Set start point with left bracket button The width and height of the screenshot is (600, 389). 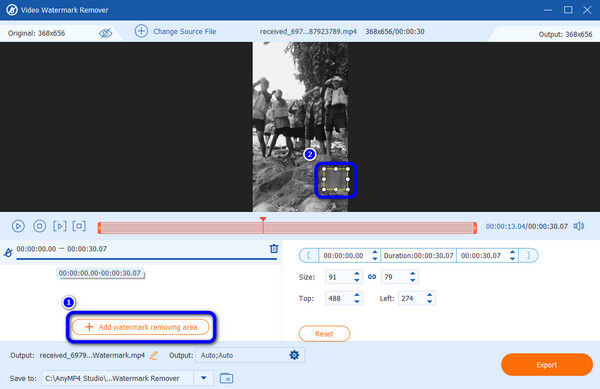[308, 256]
